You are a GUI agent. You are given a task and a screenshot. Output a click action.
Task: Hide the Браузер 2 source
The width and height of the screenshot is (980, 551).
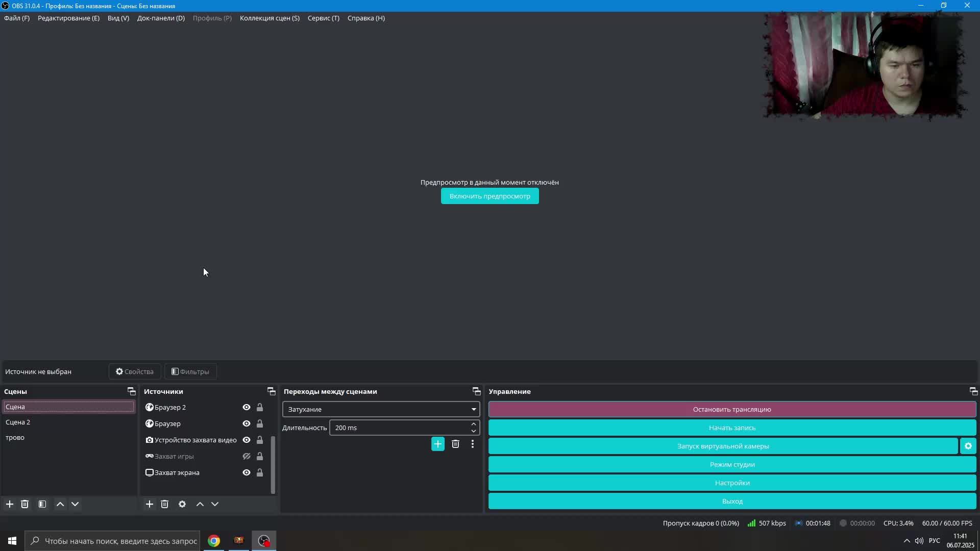tap(247, 407)
